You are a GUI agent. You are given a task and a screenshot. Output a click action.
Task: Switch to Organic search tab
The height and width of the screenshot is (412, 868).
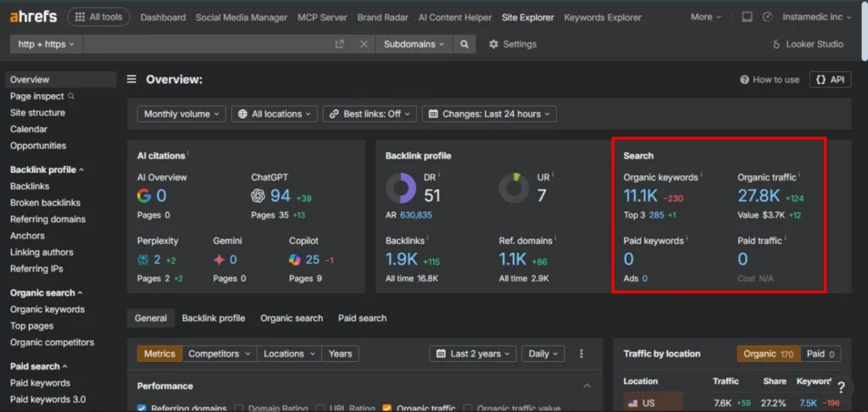pos(292,319)
